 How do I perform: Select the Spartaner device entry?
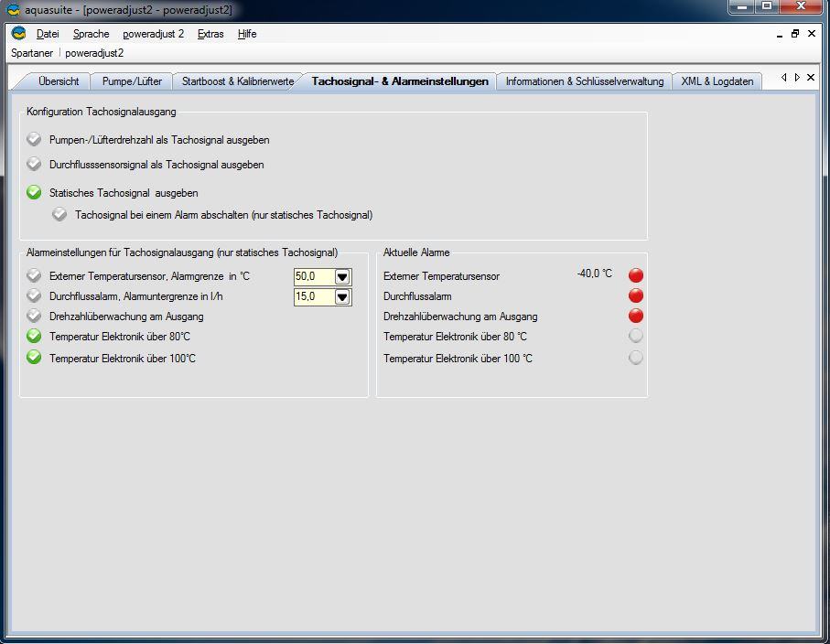(x=32, y=53)
